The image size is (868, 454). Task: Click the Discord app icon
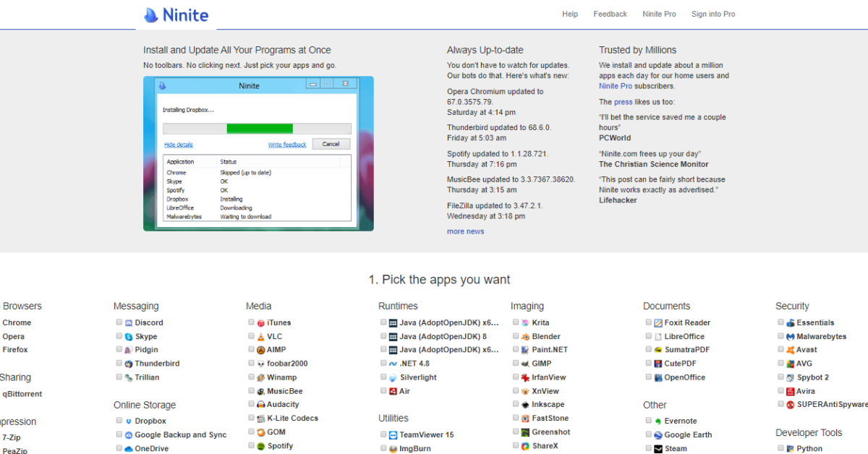129,323
